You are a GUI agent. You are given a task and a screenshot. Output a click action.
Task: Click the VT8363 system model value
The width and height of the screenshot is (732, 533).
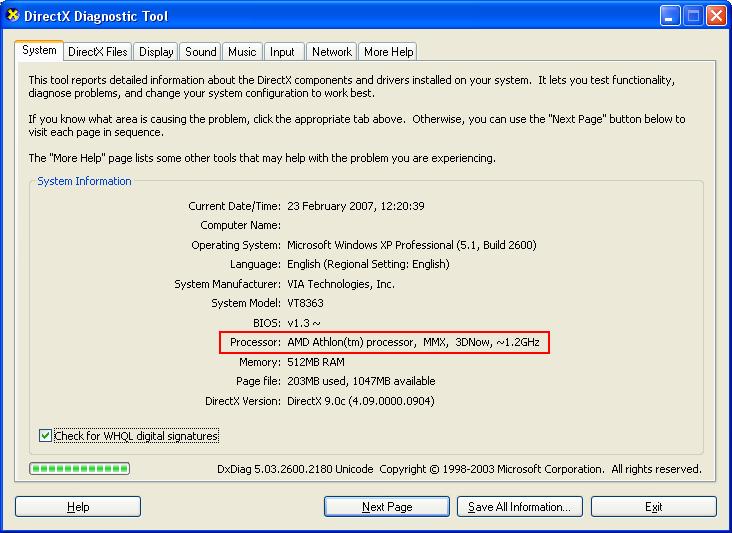tap(305, 303)
